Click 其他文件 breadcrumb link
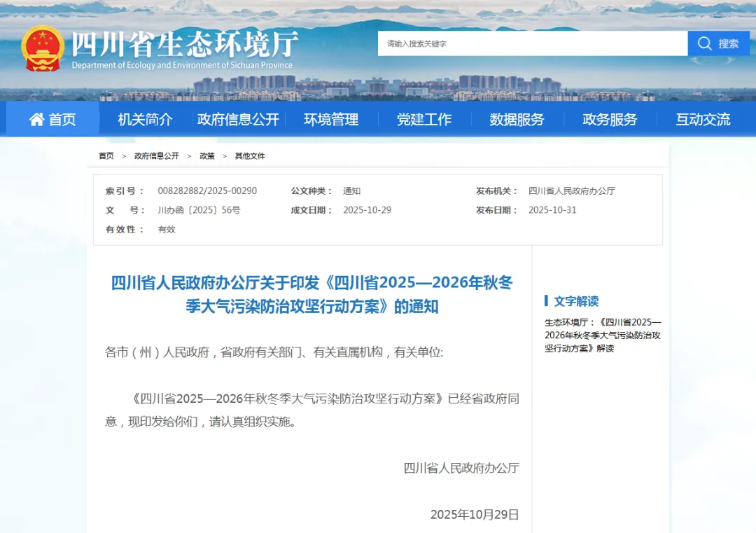756x533 pixels. [x=250, y=156]
